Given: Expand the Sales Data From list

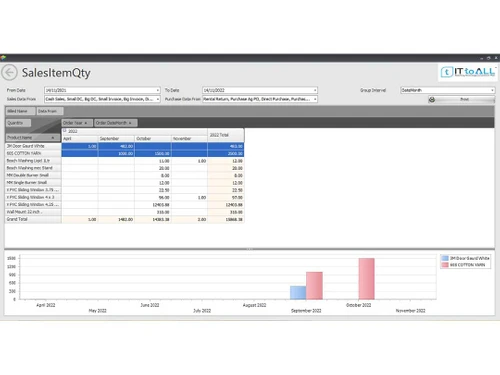Looking at the screenshot, I should click(158, 99).
